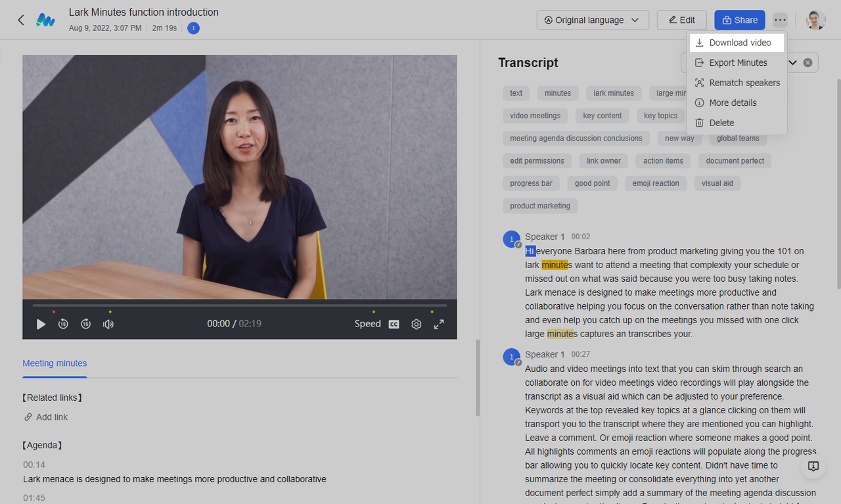Select Download video from menu
Image resolution: width=841 pixels, height=504 pixels.
click(739, 43)
